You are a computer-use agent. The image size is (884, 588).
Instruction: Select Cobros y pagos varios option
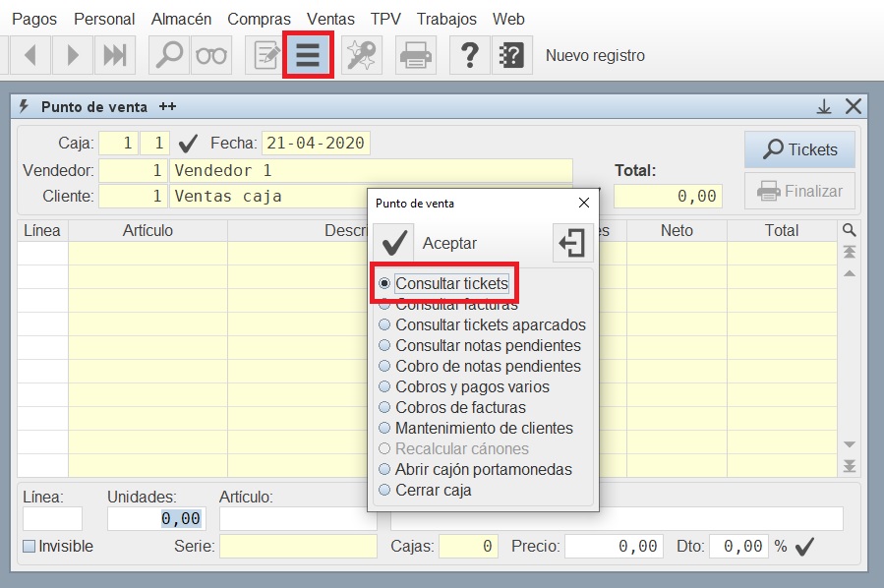point(384,386)
